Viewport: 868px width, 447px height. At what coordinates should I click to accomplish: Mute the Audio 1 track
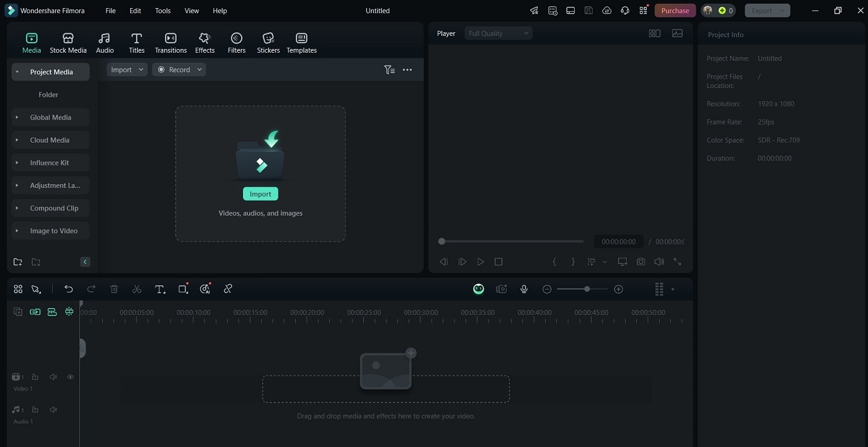(53, 410)
